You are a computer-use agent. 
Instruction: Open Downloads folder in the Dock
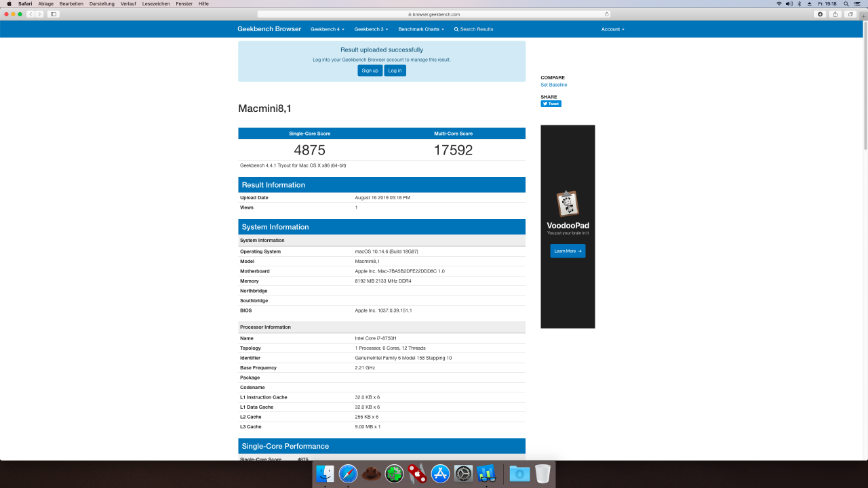[x=519, y=474]
